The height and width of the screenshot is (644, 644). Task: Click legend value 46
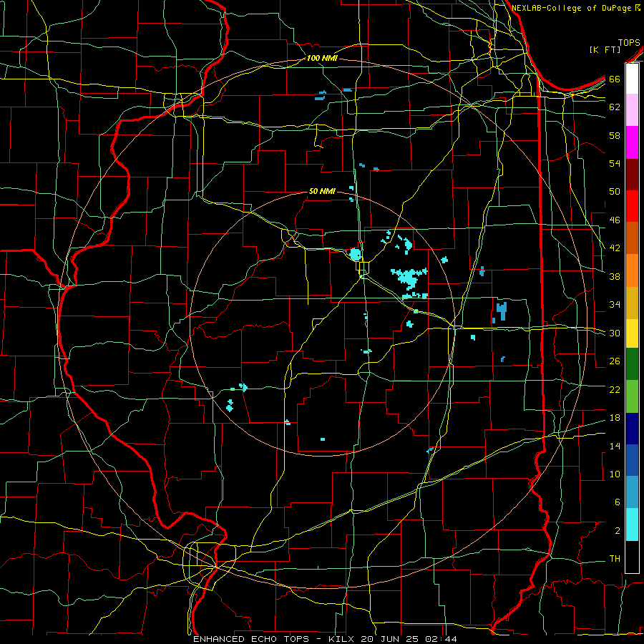point(615,220)
